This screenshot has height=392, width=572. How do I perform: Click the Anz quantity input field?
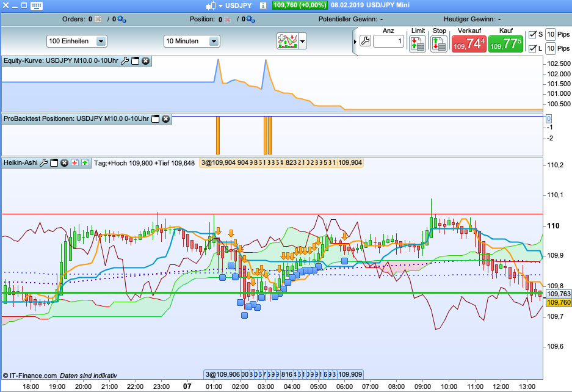click(389, 42)
